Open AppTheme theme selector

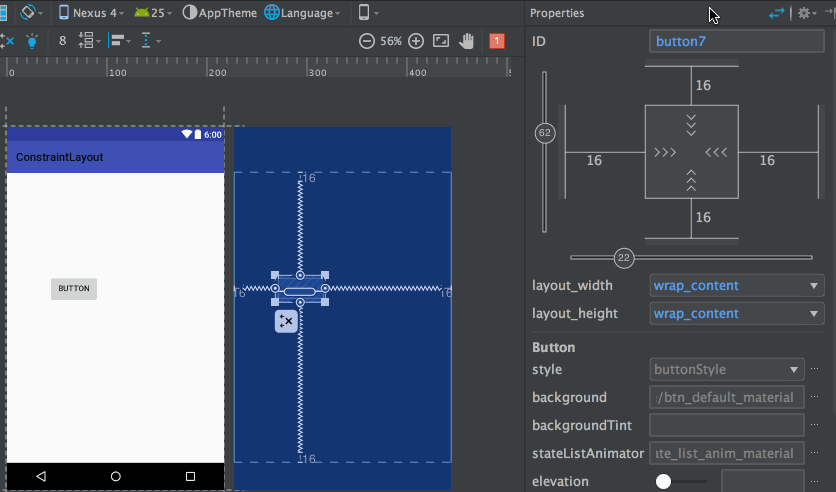pyautogui.click(x=220, y=13)
